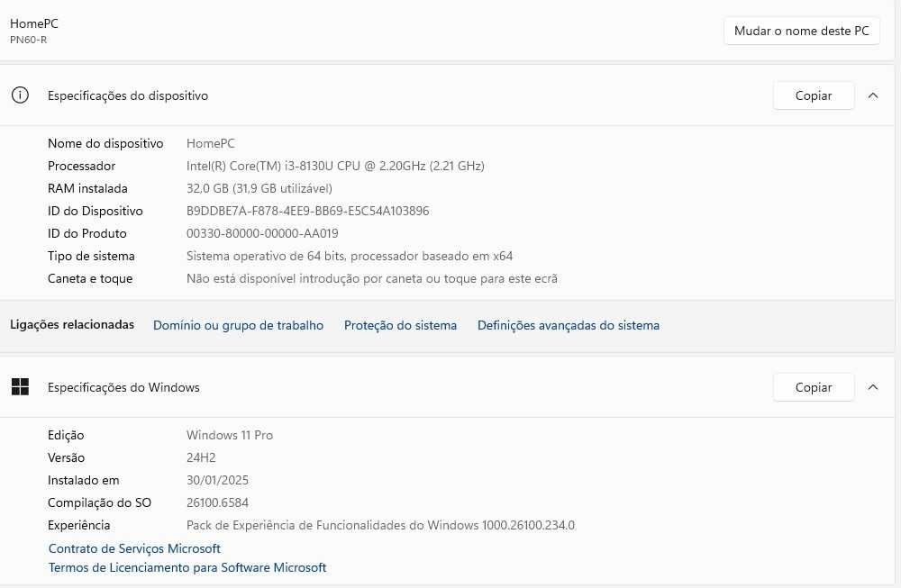This screenshot has height=588, width=901.
Task: Click the ID do Dispositivo value text
Action: [x=307, y=211]
